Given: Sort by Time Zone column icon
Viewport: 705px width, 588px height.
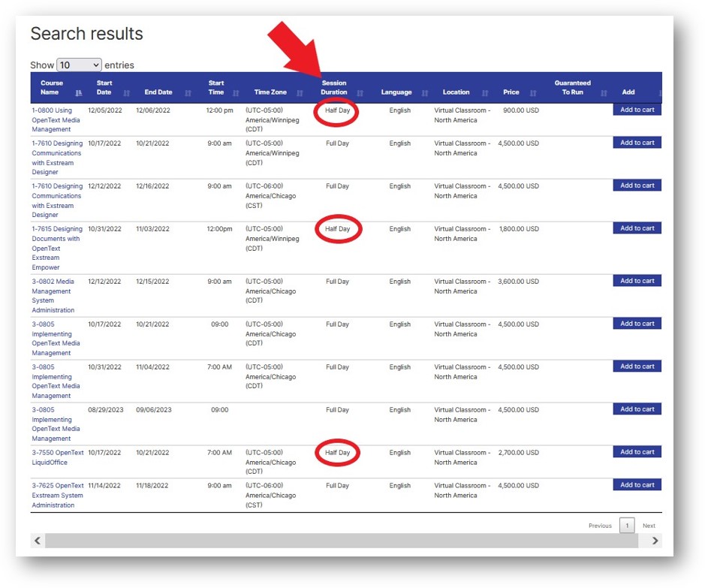Looking at the screenshot, I should pyautogui.click(x=300, y=93).
